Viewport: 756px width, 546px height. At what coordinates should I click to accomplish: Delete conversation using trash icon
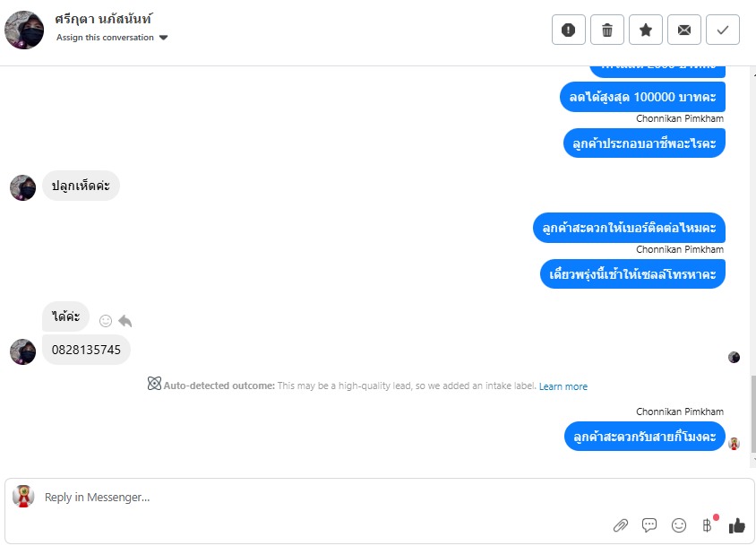(607, 30)
